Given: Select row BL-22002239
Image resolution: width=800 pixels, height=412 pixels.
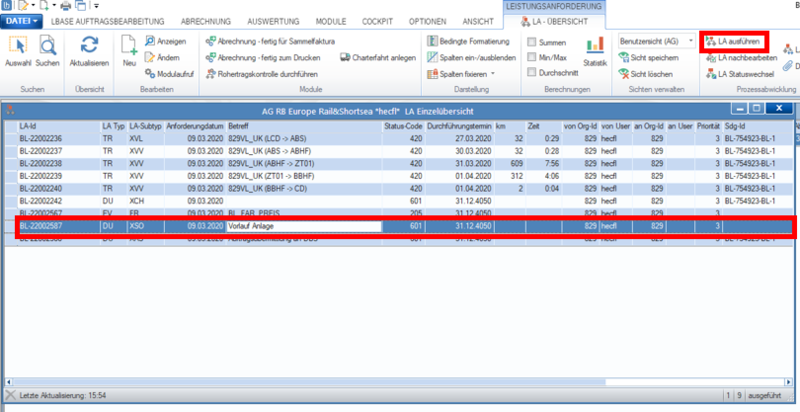Looking at the screenshot, I should tap(398, 176).
